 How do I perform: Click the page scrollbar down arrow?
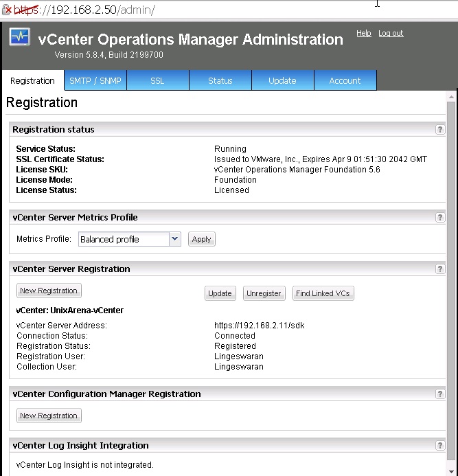(x=451, y=471)
